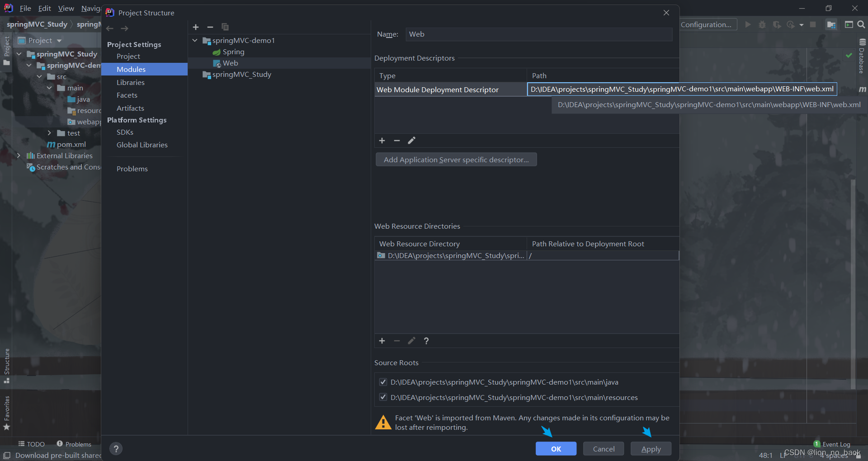Image resolution: width=868 pixels, height=461 pixels.
Task: Collapse springMVC_Study in project tree
Action: pyautogui.click(x=19, y=54)
